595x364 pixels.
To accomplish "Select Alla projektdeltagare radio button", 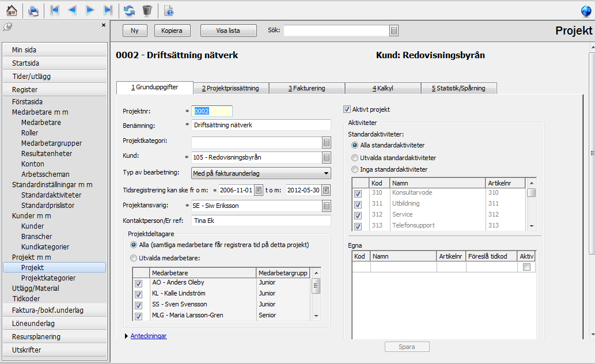I will (x=134, y=245).
